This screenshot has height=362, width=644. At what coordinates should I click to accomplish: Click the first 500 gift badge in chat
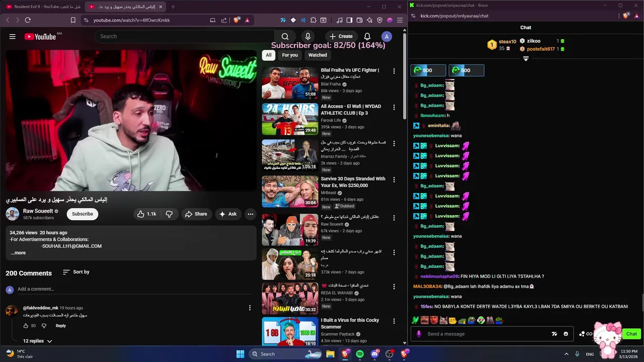pyautogui.click(x=428, y=70)
